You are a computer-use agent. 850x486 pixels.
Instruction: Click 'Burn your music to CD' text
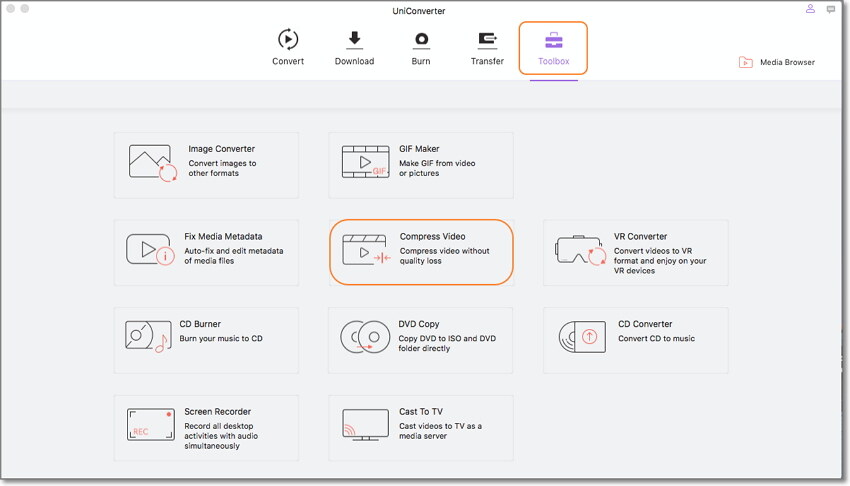click(221, 339)
